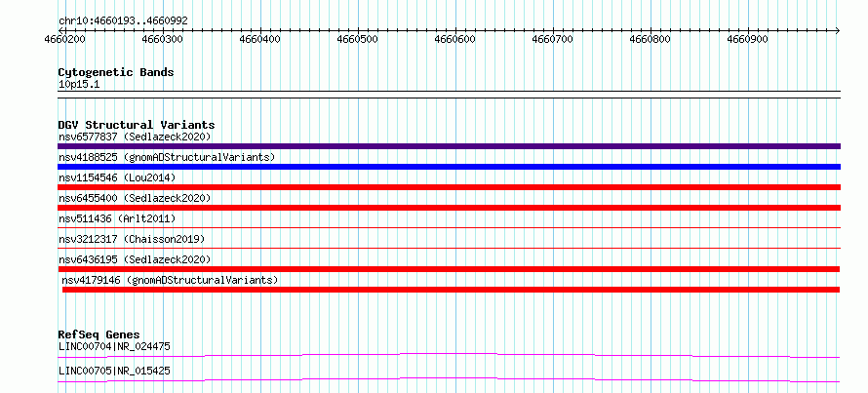Open variant nsv511436 (Arlt2011) label

[x=117, y=218]
